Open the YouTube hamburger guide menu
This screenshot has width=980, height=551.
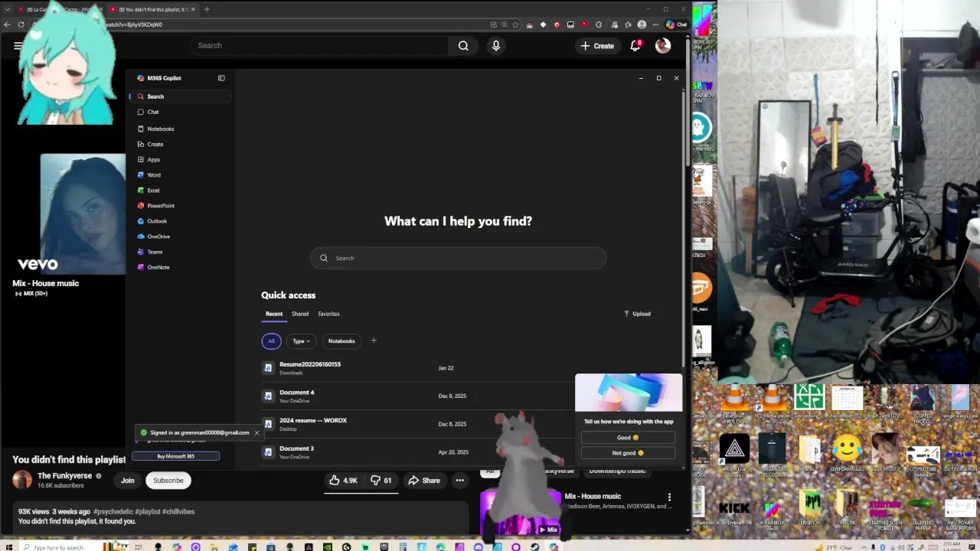17,46
